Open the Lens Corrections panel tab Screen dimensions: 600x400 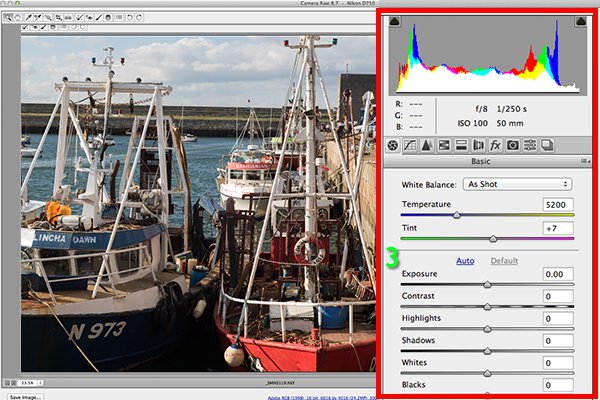[x=478, y=145]
